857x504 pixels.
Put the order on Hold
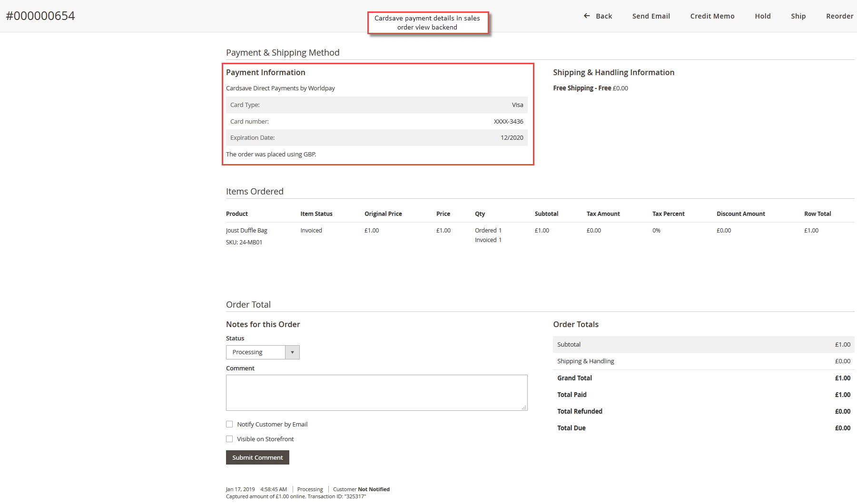point(763,16)
